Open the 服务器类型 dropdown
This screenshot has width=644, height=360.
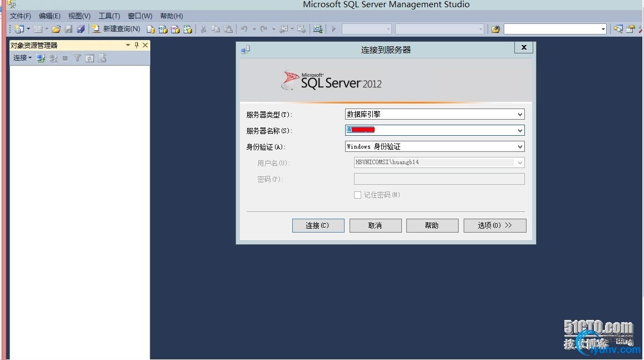pyautogui.click(x=435, y=114)
